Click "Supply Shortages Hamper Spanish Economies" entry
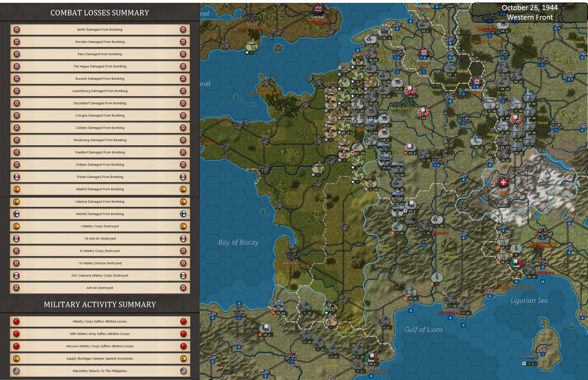Viewport: 588px width, 380px height. [x=100, y=358]
